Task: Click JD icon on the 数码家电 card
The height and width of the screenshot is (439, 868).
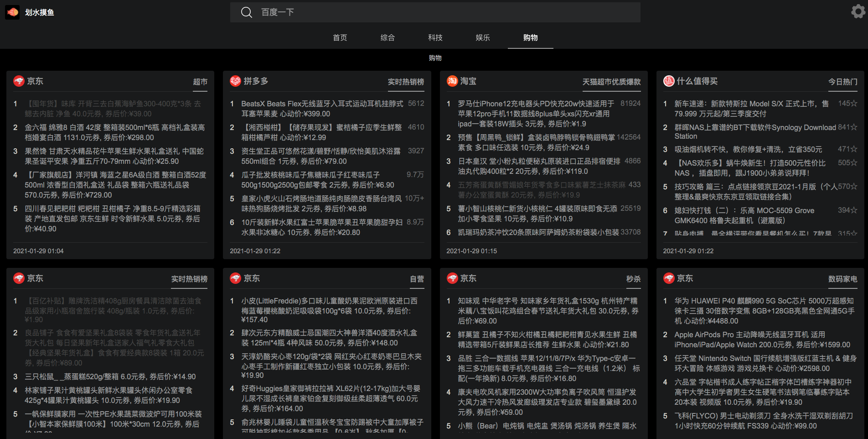Action: tap(668, 278)
